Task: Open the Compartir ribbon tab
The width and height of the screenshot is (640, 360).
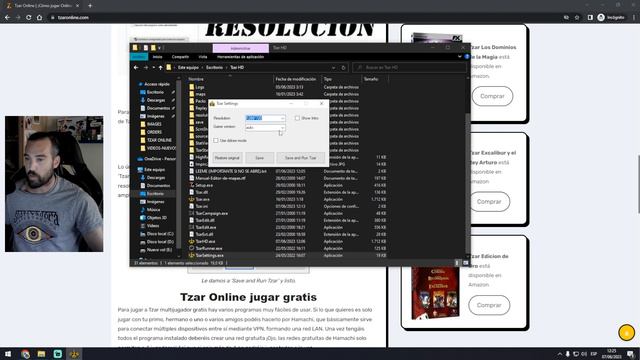Action: point(180,57)
